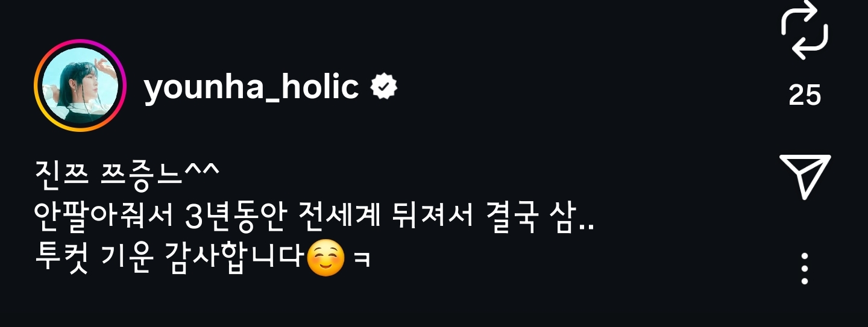View the story via the profile avatar
Screen dimensions: 868x327
coord(80,86)
